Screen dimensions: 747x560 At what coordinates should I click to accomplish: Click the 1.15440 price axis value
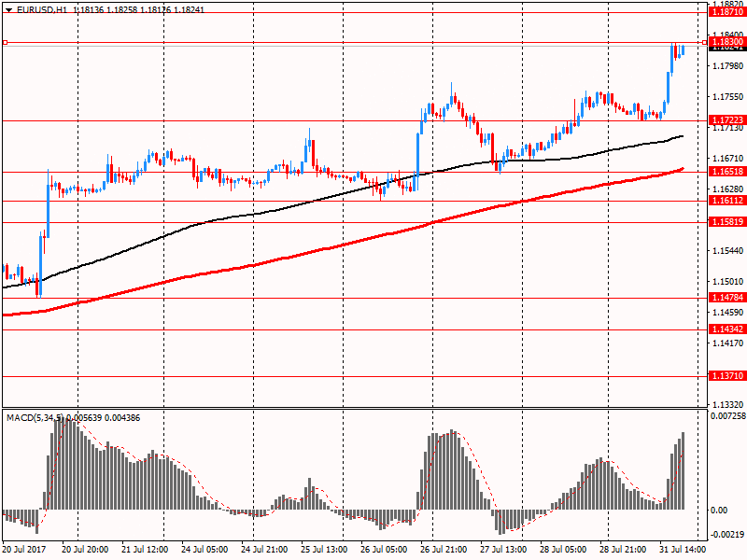(727, 250)
